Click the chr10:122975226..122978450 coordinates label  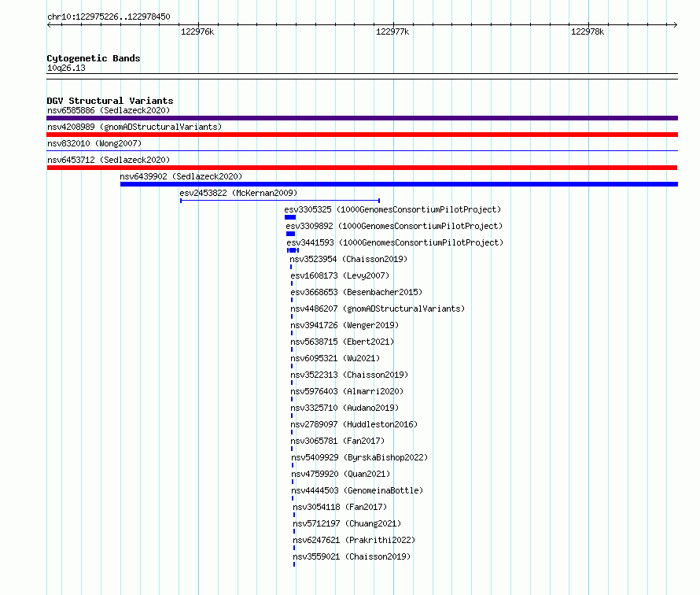coord(109,17)
